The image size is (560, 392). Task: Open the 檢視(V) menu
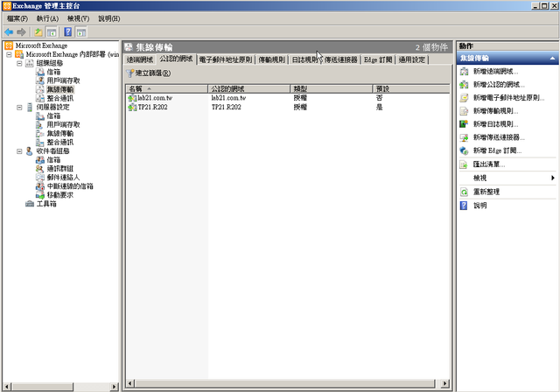click(x=78, y=18)
